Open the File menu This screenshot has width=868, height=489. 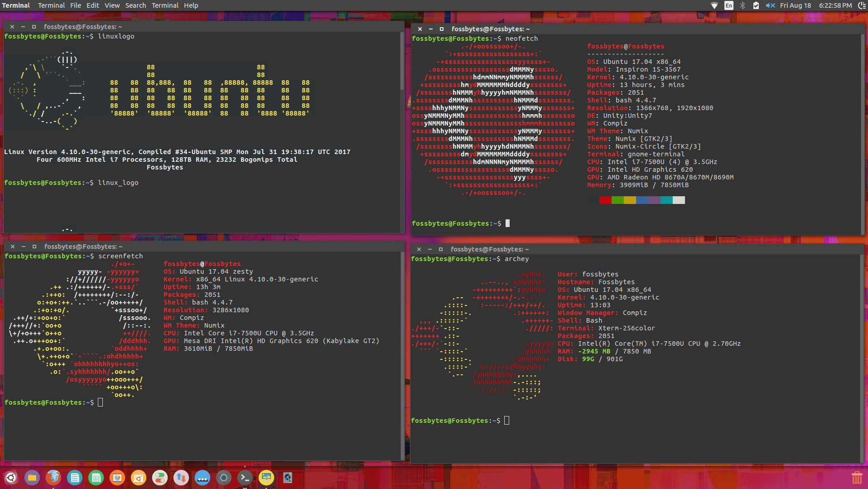pyautogui.click(x=76, y=5)
